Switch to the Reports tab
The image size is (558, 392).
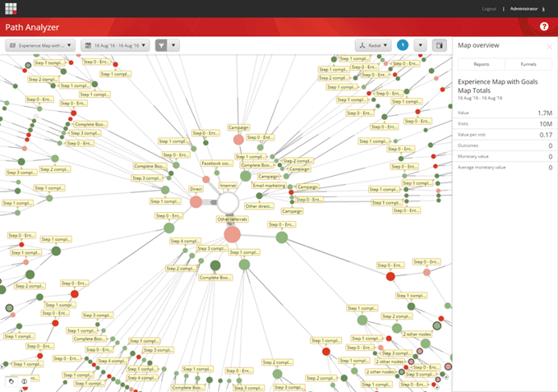[x=481, y=64]
